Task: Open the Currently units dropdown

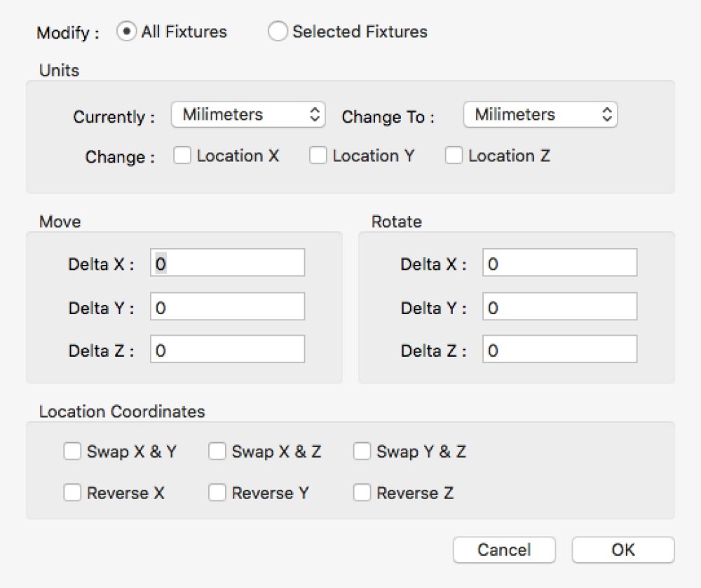Action: click(x=248, y=115)
